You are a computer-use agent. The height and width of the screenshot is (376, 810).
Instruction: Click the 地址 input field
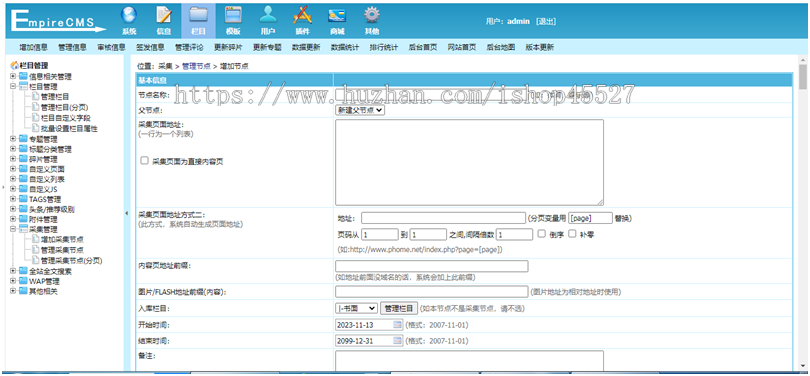(443, 218)
